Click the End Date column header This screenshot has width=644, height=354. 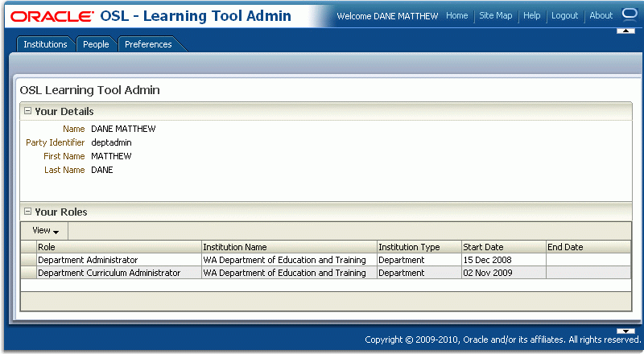(x=588, y=247)
